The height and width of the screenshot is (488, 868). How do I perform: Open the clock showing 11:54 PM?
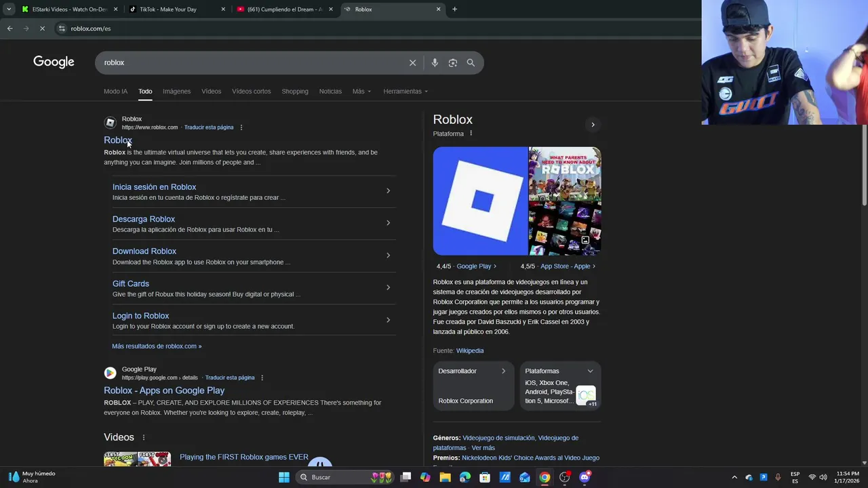(x=848, y=477)
